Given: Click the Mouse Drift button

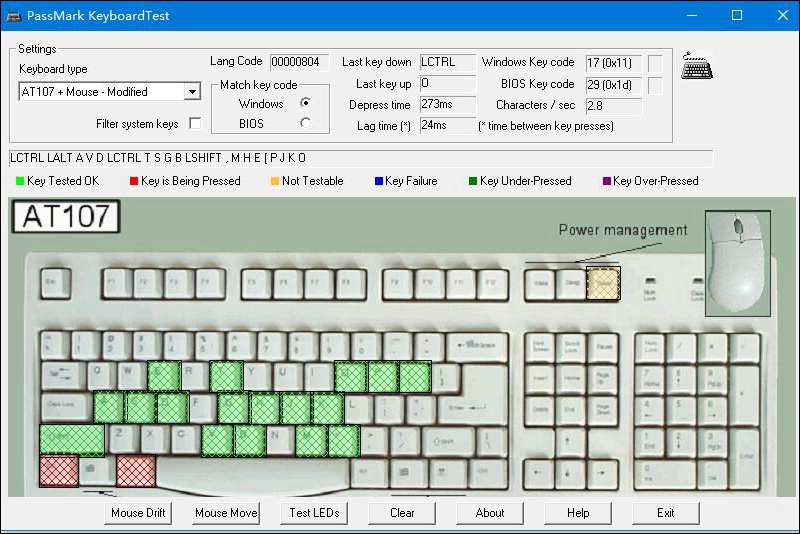Looking at the screenshot, I should pyautogui.click(x=138, y=513).
